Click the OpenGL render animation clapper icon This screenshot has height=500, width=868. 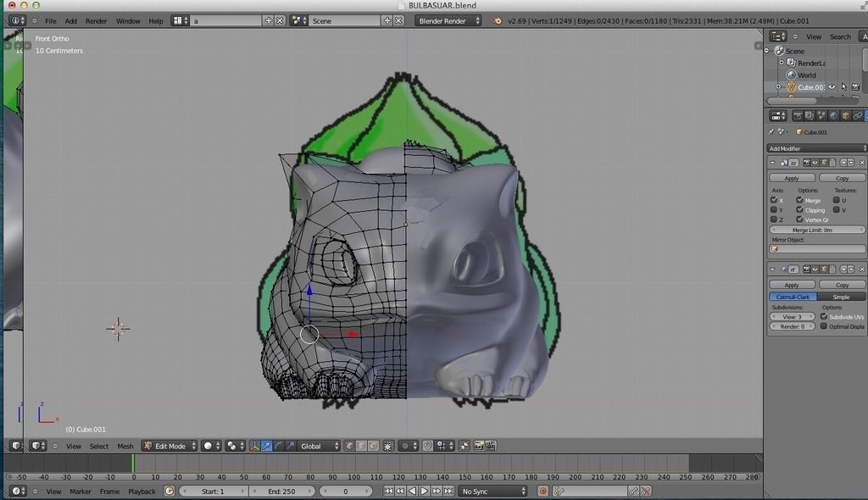(491, 446)
